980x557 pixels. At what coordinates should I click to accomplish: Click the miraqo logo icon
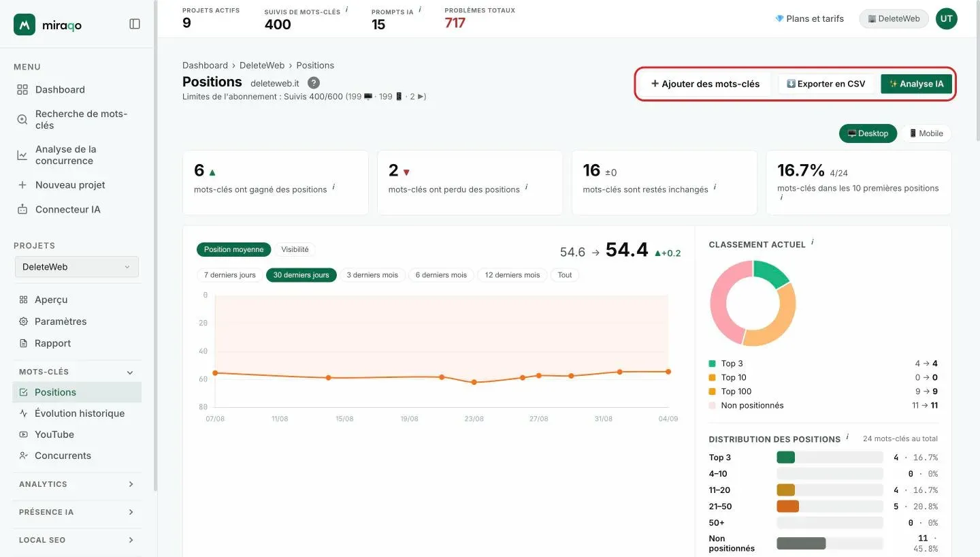pyautogui.click(x=24, y=25)
